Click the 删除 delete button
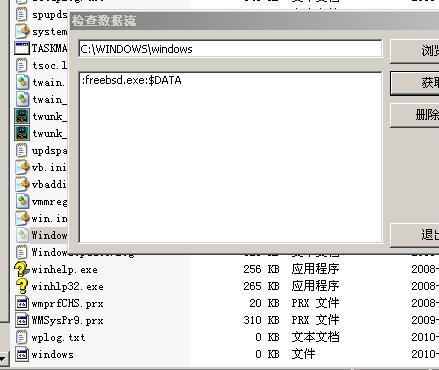The width and height of the screenshot is (439, 370). coord(415,115)
